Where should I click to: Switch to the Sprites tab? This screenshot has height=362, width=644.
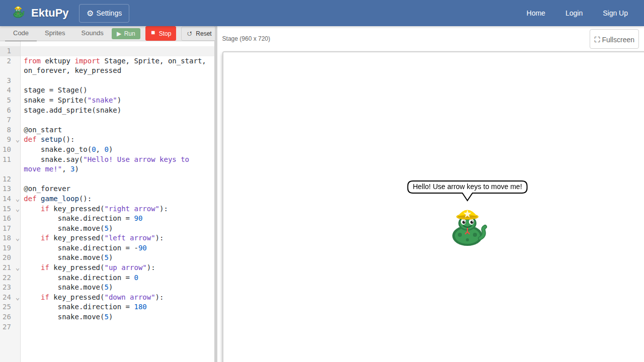point(55,33)
